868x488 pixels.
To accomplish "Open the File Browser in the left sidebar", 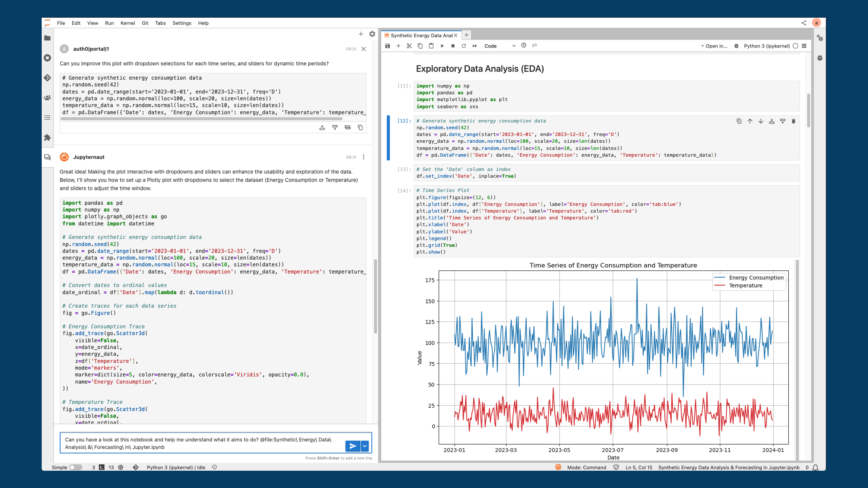I will [47, 38].
